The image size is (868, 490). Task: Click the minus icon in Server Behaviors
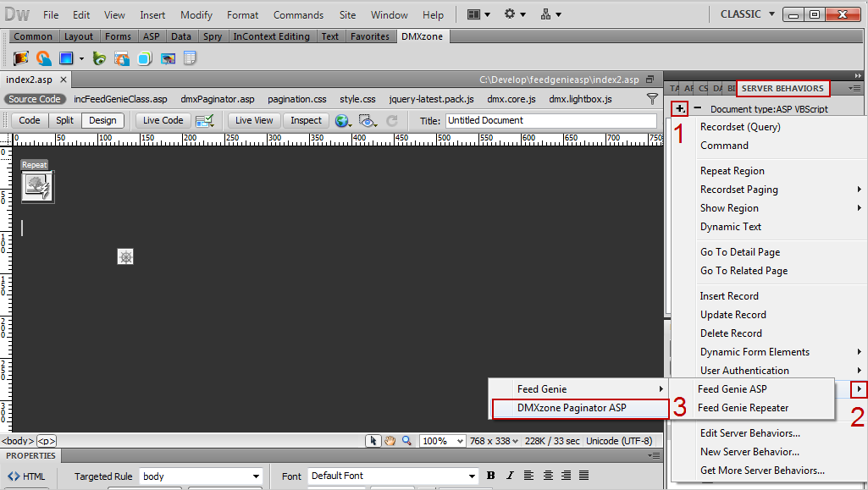(x=698, y=108)
